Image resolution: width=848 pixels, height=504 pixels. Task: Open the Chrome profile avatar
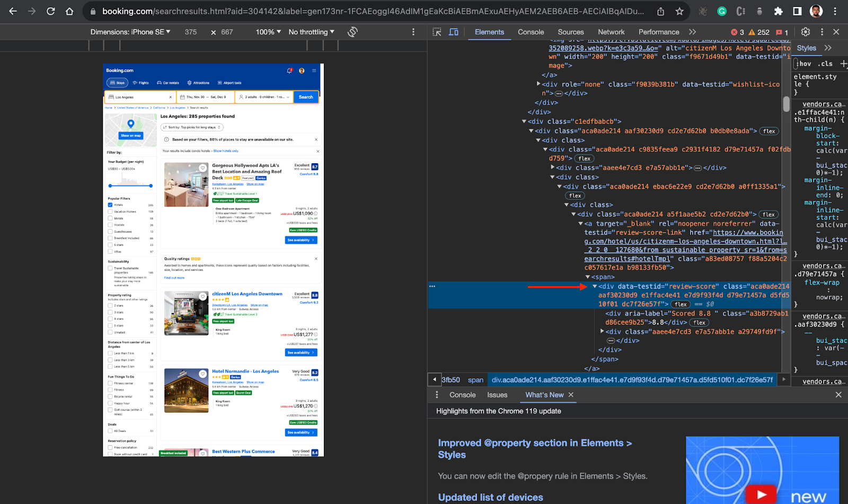tap(816, 11)
